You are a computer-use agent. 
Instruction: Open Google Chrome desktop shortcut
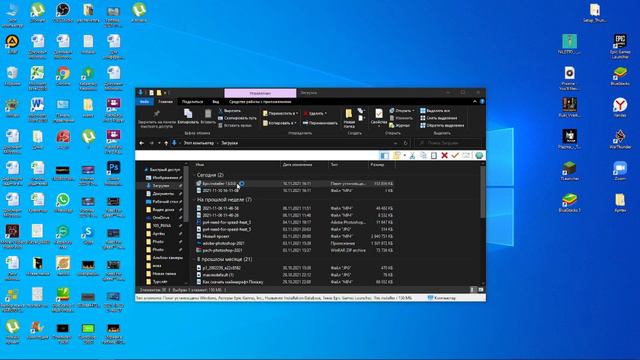tap(63, 76)
